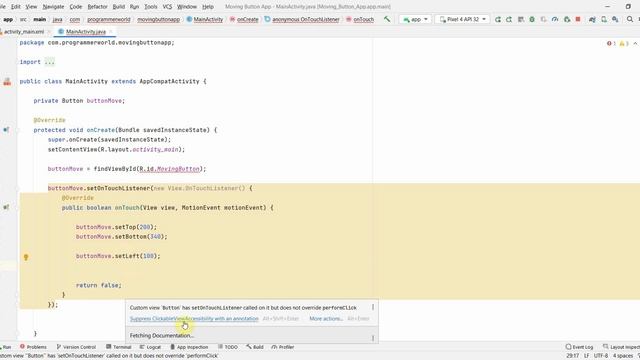Image resolution: width=640 pixels, height=360 pixels.
Task: Start debugging with the green bug icon
Action: coord(532,19)
